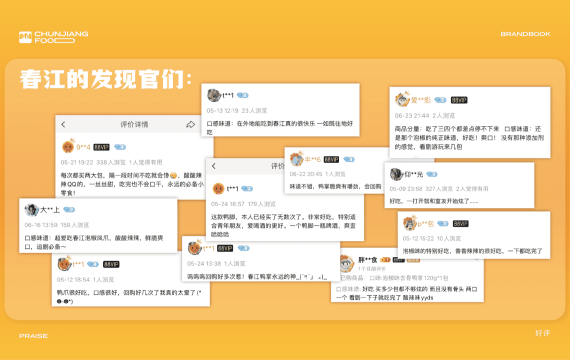
Task: Click timestamp 06-23 21:44 2人浏览
Action: coord(425,116)
